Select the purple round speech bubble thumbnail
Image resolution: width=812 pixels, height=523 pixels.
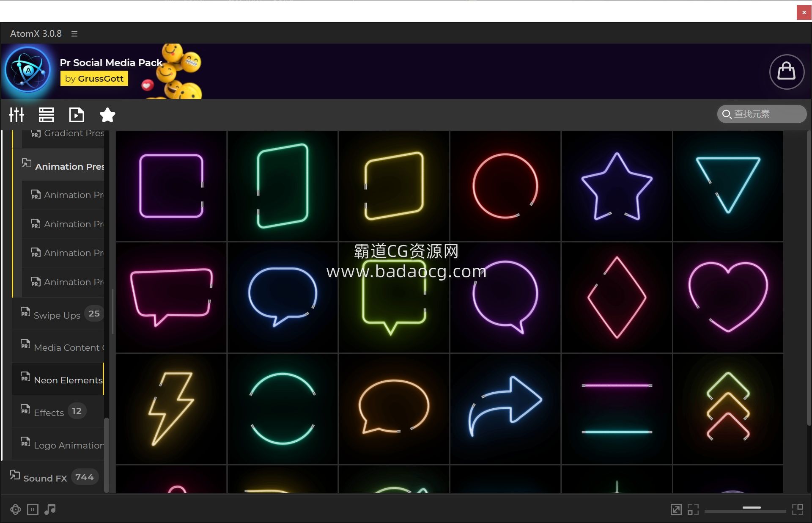click(x=505, y=297)
